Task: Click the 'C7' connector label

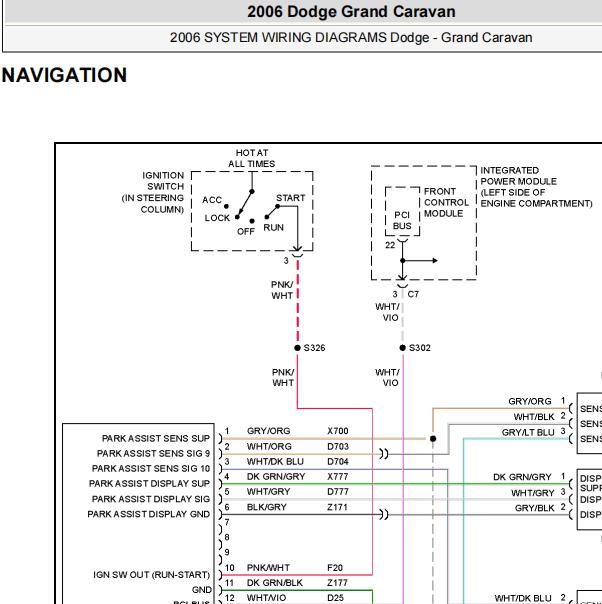Action: tap(413, 294)
